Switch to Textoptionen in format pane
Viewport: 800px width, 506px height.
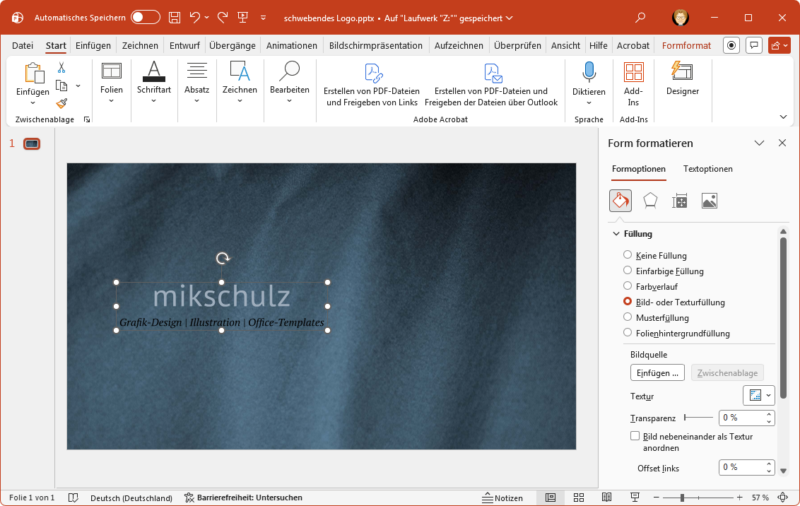(x=708, y=169)
